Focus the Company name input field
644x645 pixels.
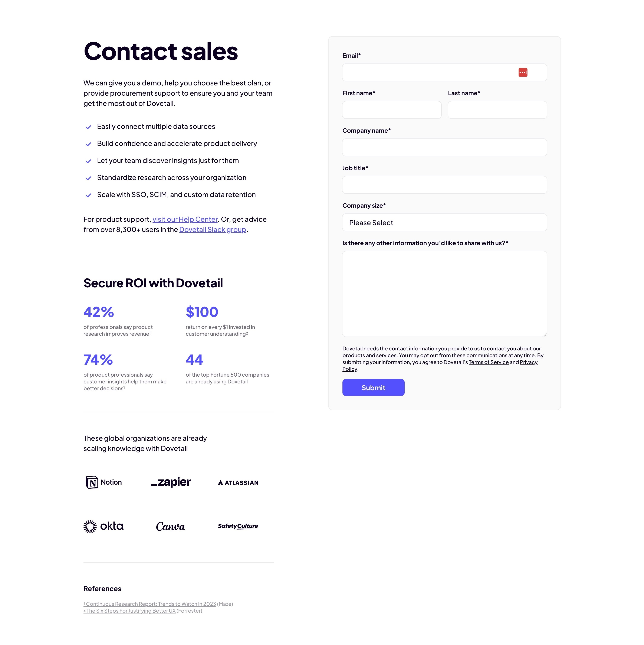point(444,147)
